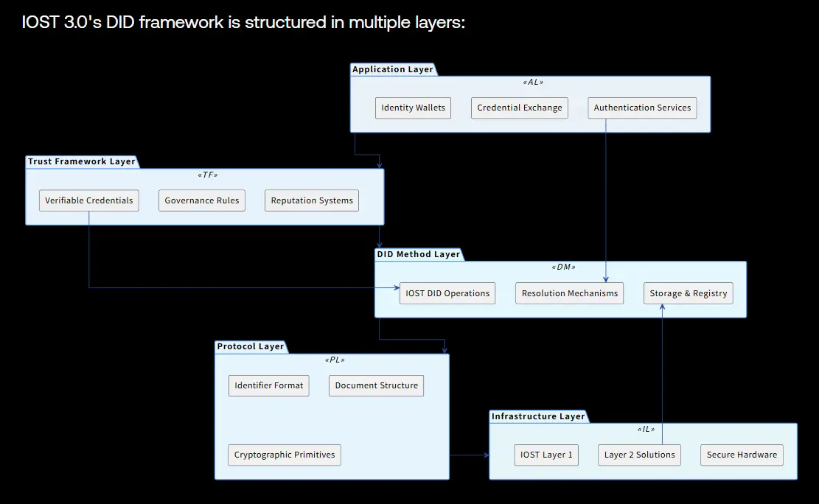The image size is (819, 504).
Task: Click the Storage & Registry component
Action: [689, 293]
